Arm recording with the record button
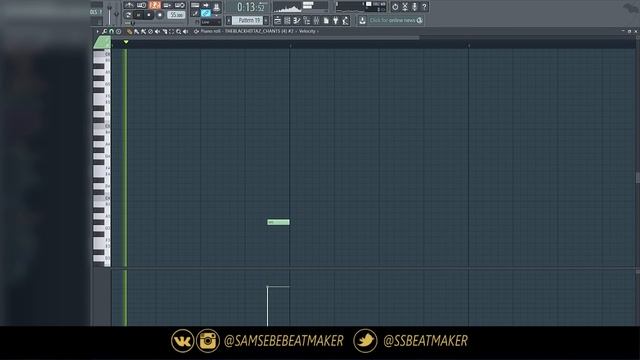640x360 pixels. 160,15
